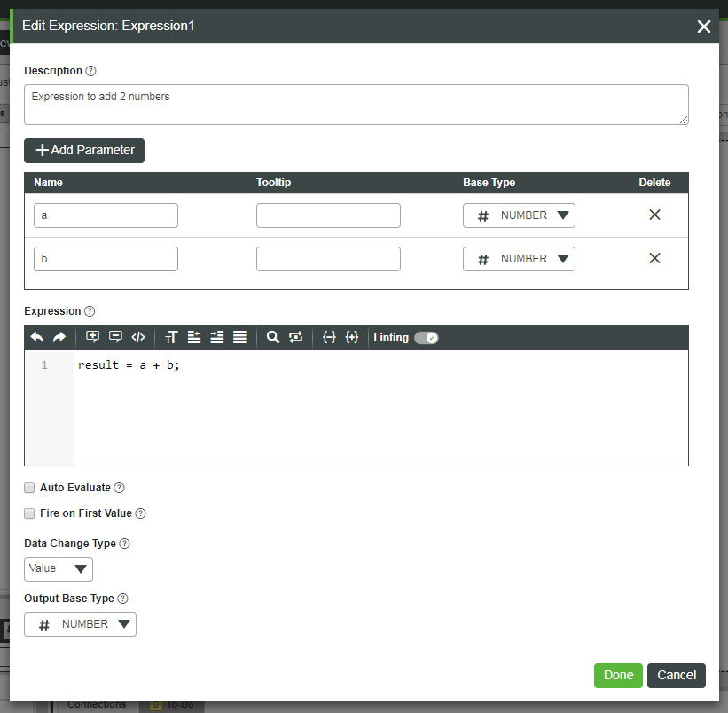Enable the Auto Evaluate checkbox

tap(29, 488)
